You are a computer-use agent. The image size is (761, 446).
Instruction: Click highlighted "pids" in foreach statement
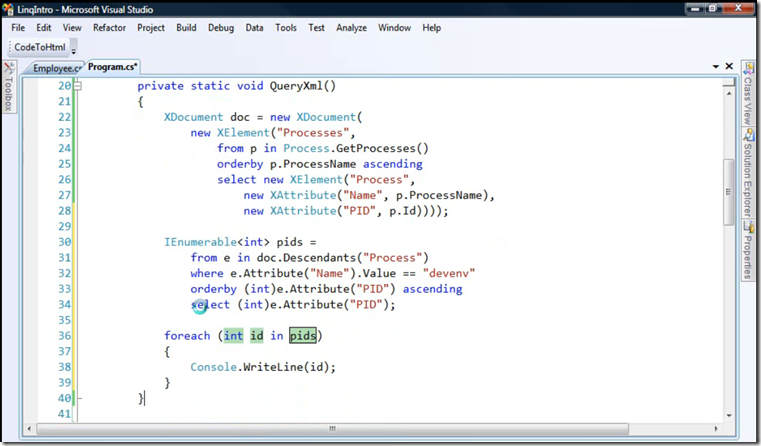coord(303,336)
